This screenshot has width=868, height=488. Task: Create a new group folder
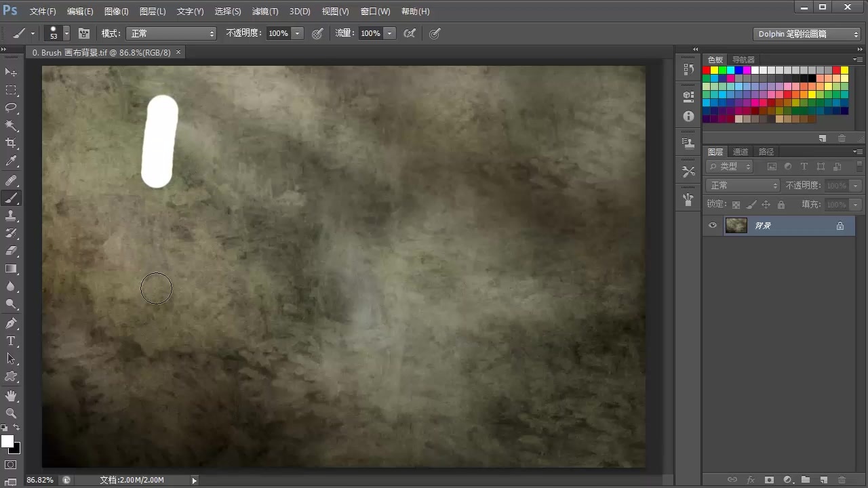[806, 480]
